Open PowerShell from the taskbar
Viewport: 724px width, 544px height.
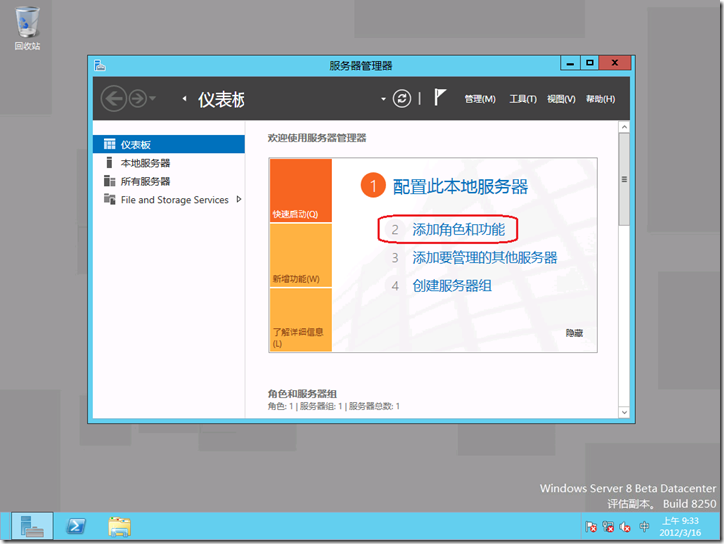point(76,526)
